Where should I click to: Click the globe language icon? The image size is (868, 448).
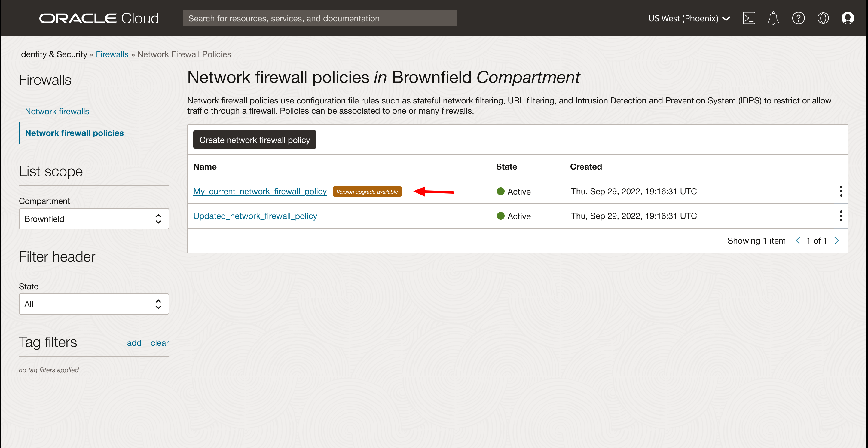(x=823, y=18)
